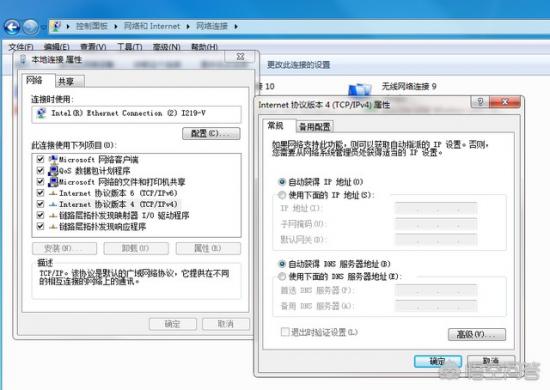Click the 备用 DNS 服务器 input field
Image resolution: width=550 pixels, height=390 pixels.
pos(436,307)
